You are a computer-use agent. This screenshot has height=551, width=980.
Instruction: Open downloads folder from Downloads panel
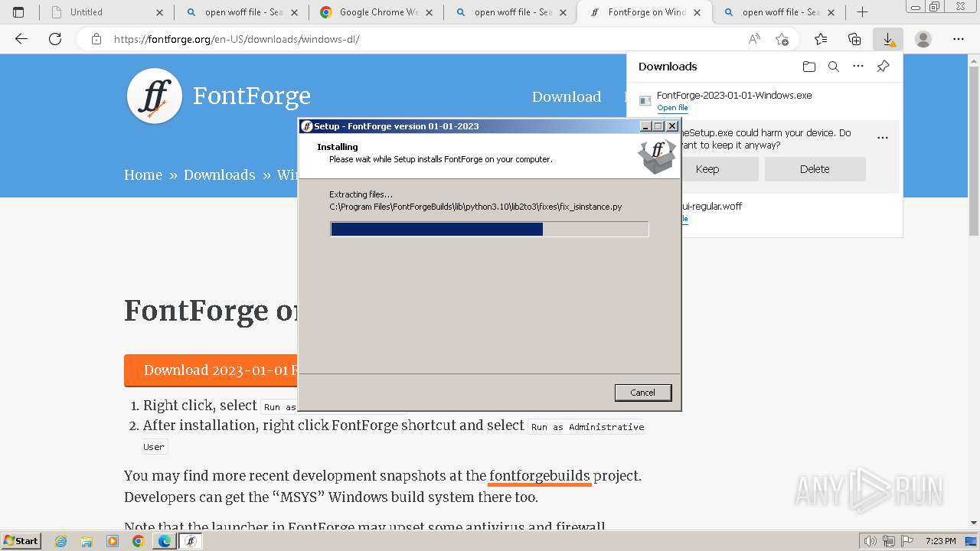809,67
